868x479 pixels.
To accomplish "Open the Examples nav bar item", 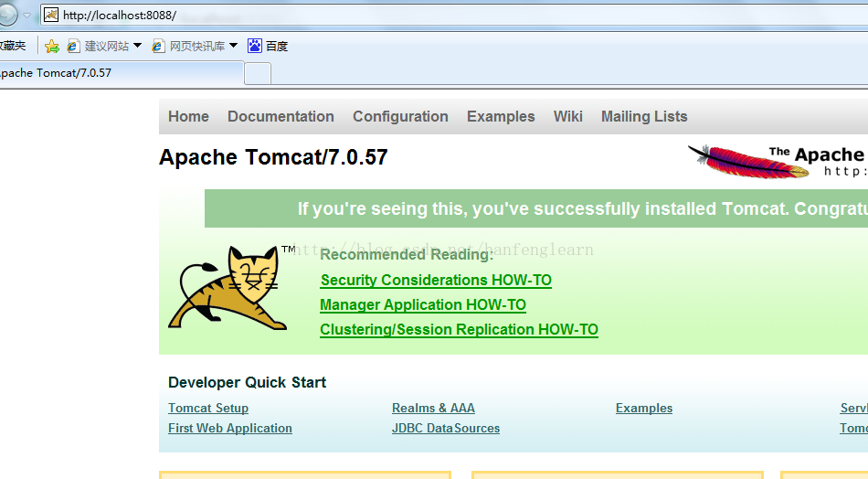I will (501, 116).
